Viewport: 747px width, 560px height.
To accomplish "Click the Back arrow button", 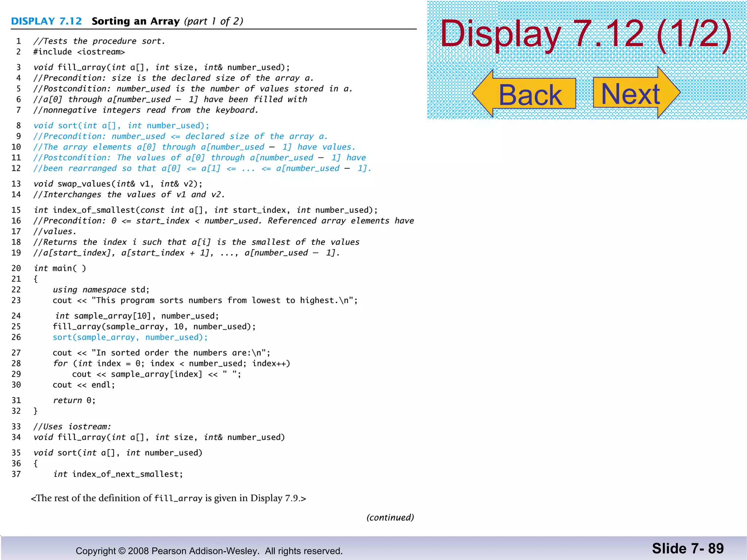I will pos(524,94).
